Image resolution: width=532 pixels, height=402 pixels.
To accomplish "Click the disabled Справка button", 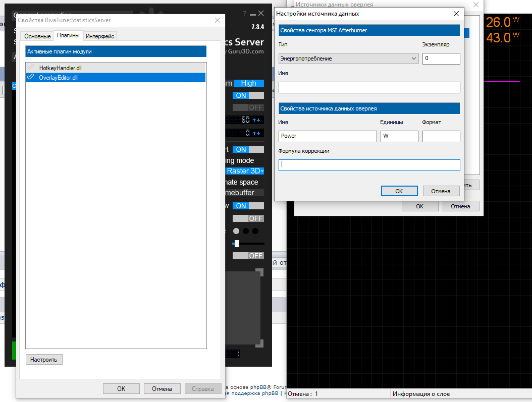I will [202, 389].
